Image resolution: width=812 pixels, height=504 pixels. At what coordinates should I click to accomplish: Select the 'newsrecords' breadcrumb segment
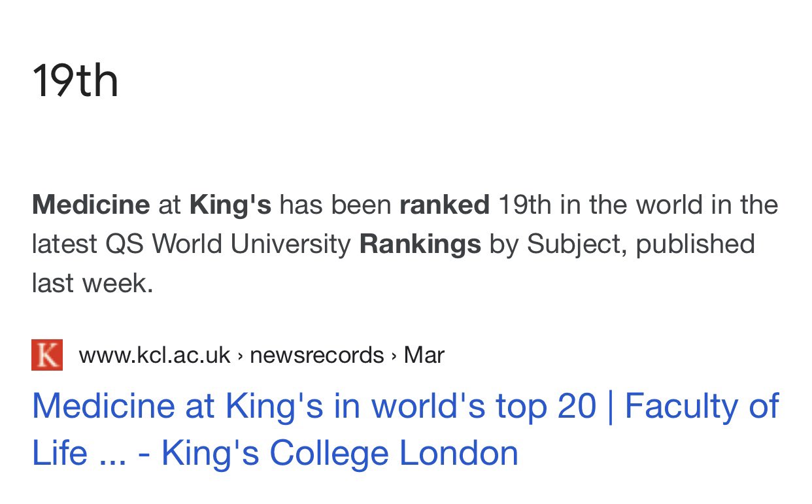pyautogui.click(x=316, y=355)
